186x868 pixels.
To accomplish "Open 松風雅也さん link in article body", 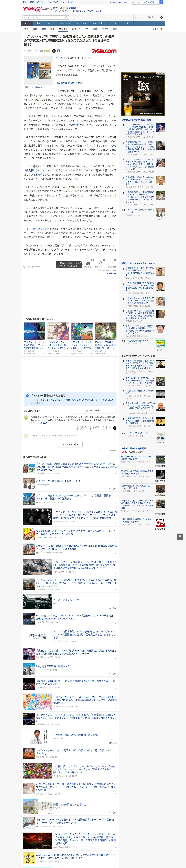I will click(x=31, y=171).
